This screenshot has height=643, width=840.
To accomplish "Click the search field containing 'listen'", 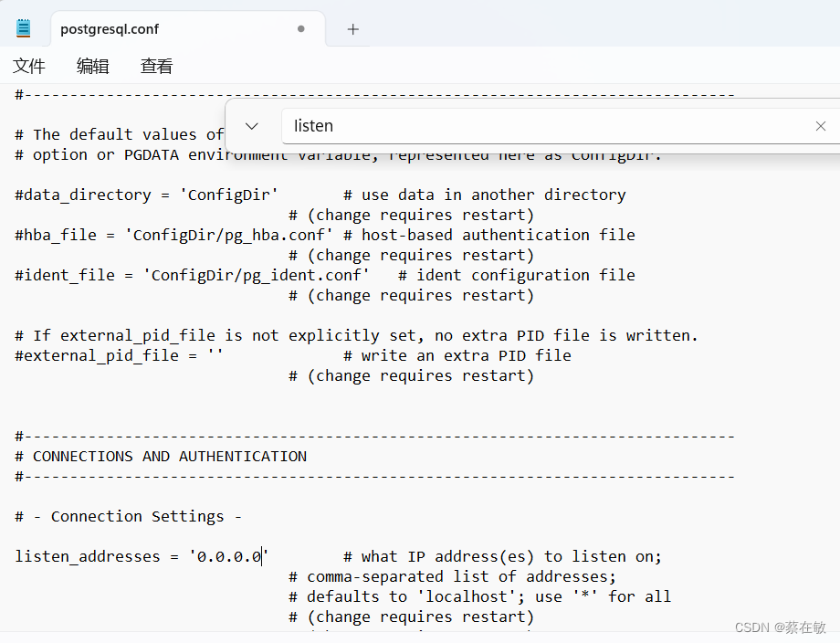I will [x=457, y=125].
